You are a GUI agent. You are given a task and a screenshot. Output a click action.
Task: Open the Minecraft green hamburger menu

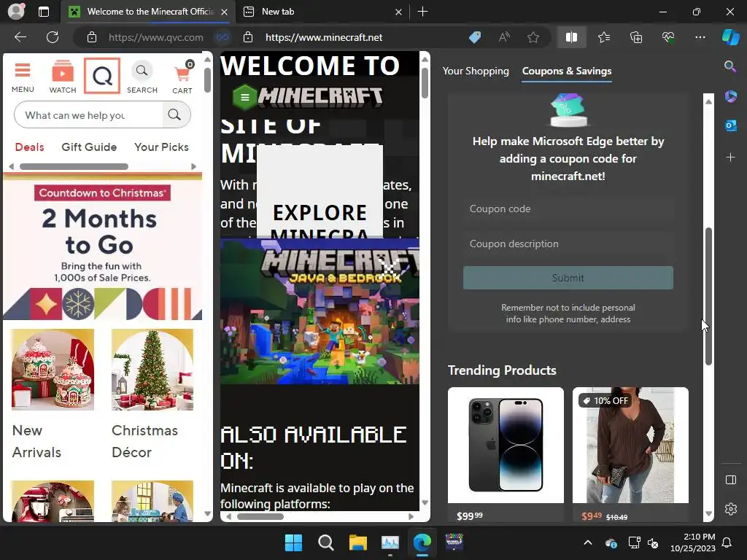[245, 97]
